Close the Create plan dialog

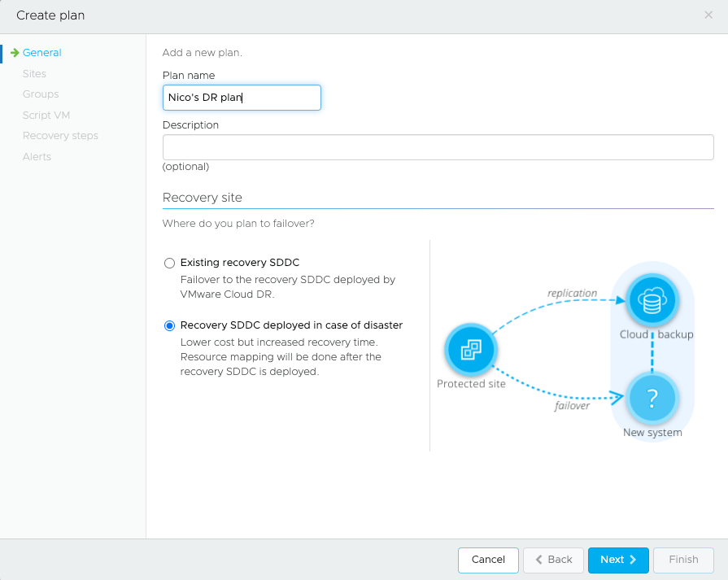pos(708,15)
